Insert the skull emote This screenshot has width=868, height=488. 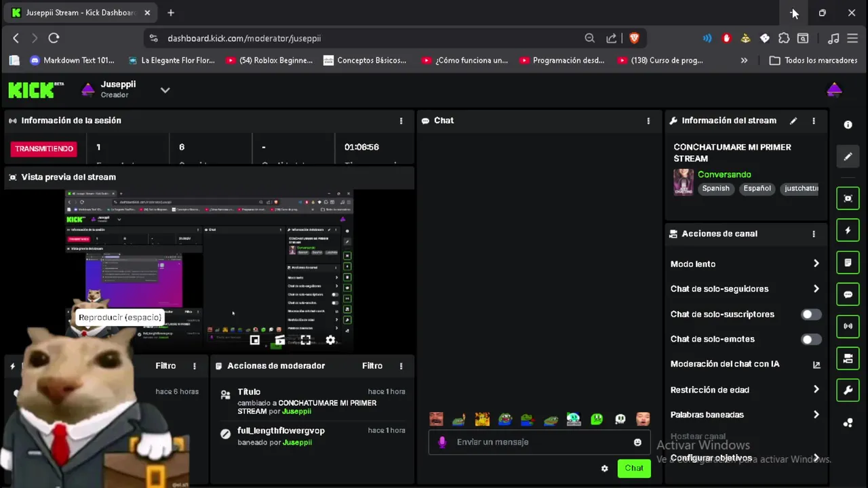tap(620, 420)
